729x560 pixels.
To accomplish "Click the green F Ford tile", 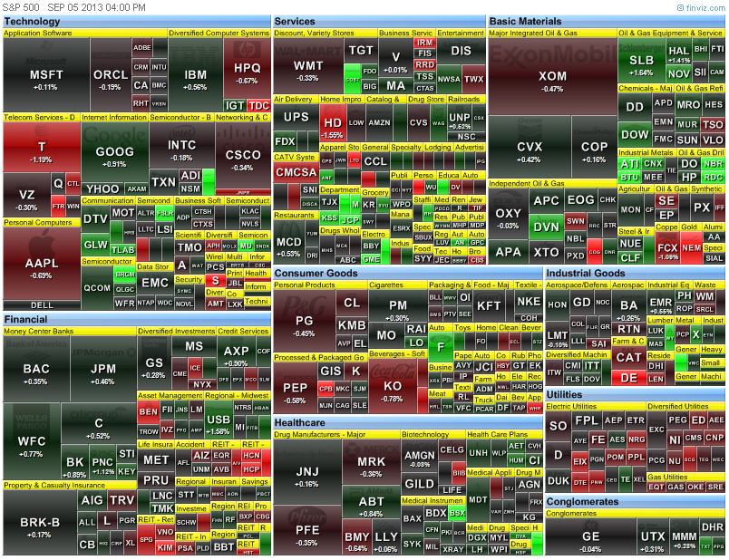I will 441,346.
